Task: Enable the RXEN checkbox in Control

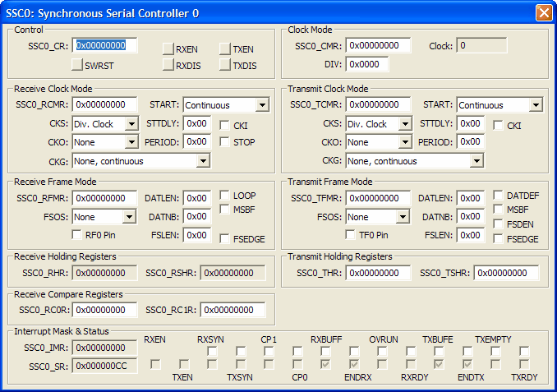Action: (x=168, y=49)
